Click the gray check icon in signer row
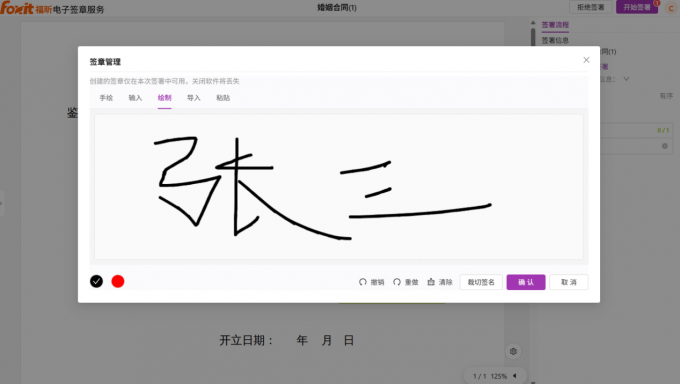The image size is (680, 384). click(664, 146)
